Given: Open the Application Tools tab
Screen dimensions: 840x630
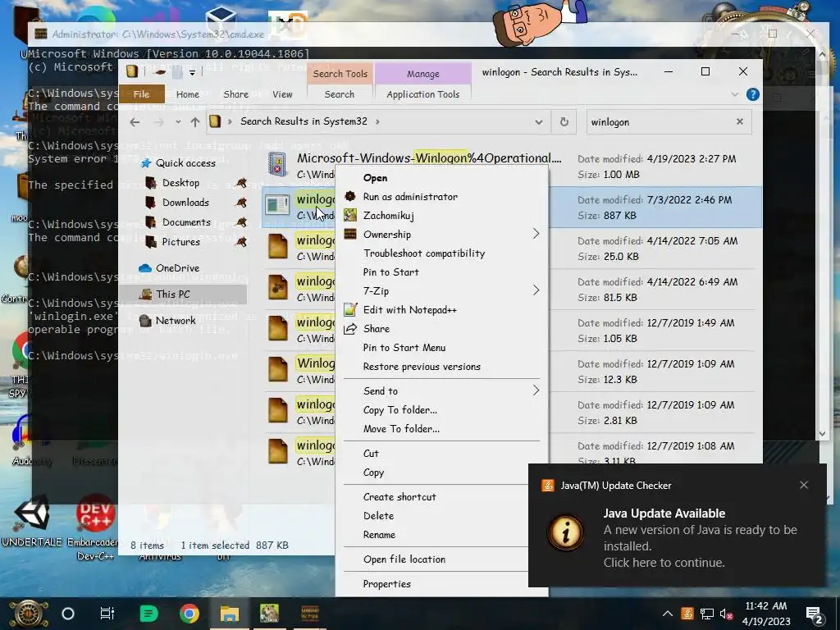Looking at the screenshot, I should 422,94.
